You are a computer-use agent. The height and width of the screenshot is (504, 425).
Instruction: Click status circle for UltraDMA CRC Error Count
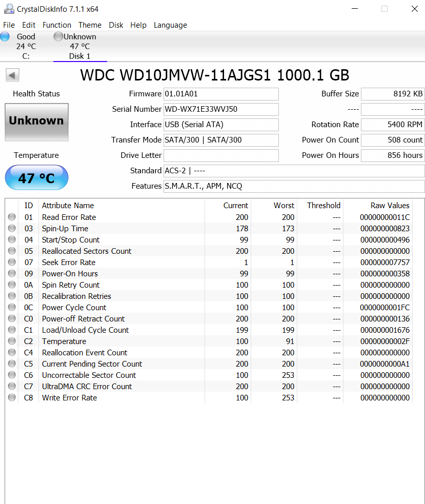(12, 386)
